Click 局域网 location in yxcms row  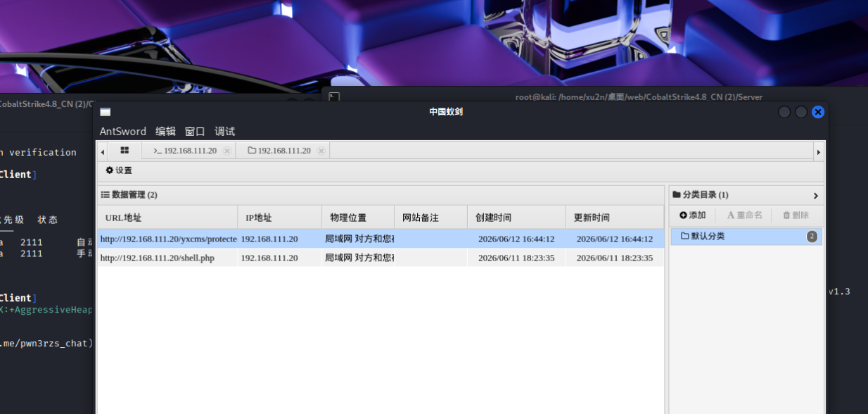(x=359, y=239)
